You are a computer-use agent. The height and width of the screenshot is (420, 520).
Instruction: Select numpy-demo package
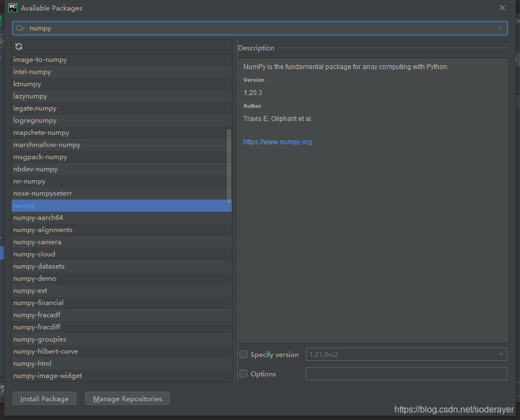coord(121,278)
